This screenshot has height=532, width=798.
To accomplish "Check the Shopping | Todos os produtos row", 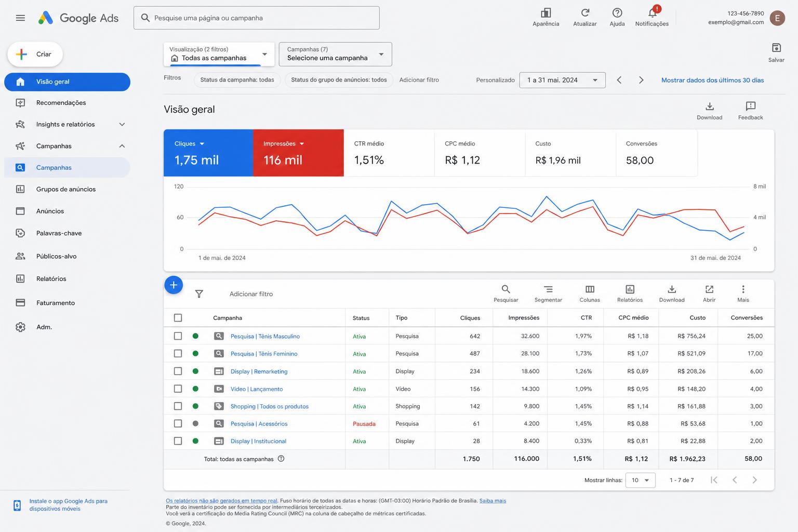I will pyautogui.click(x=178, y=406).
